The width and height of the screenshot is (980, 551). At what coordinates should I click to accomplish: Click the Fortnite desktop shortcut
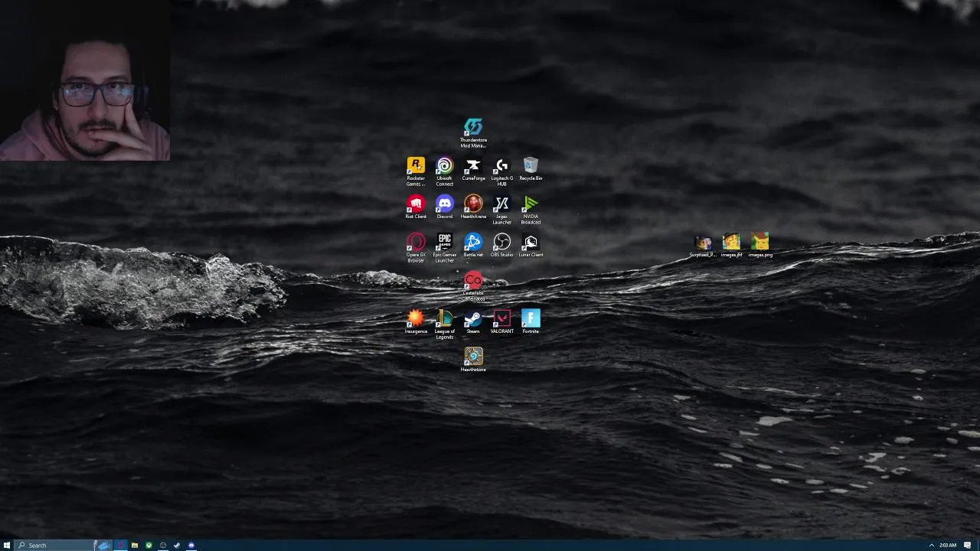(531, 322)
